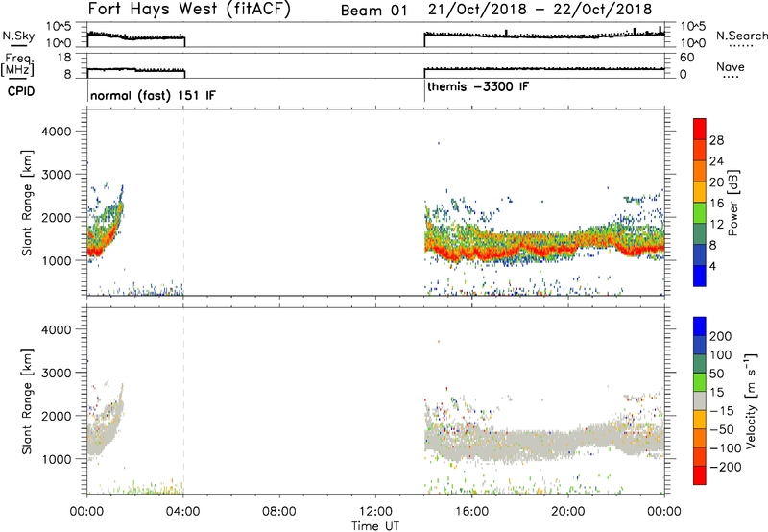This screenshot has height=532, width=768.
Task: Click the 'Freq. [MHz]' axis label
Action: 17,64
